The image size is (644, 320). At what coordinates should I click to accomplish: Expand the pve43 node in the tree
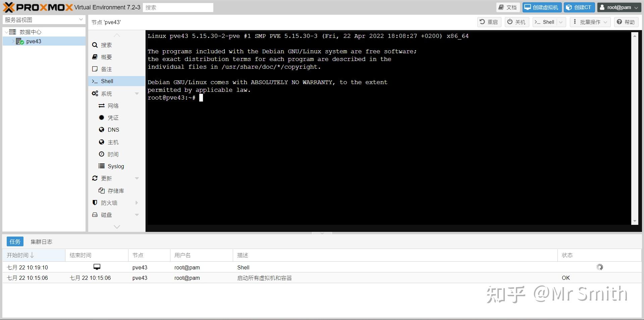pyautogui.click(x=13, y=41)
